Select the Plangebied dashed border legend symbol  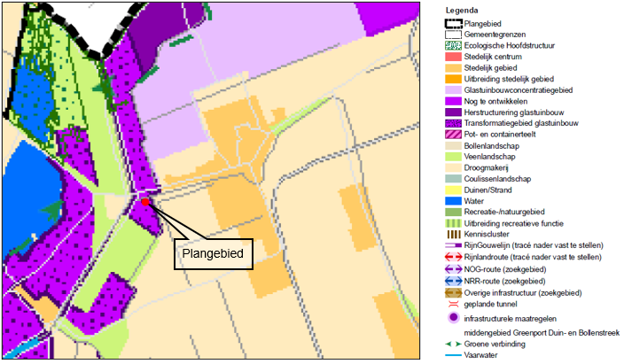(453, 24)
